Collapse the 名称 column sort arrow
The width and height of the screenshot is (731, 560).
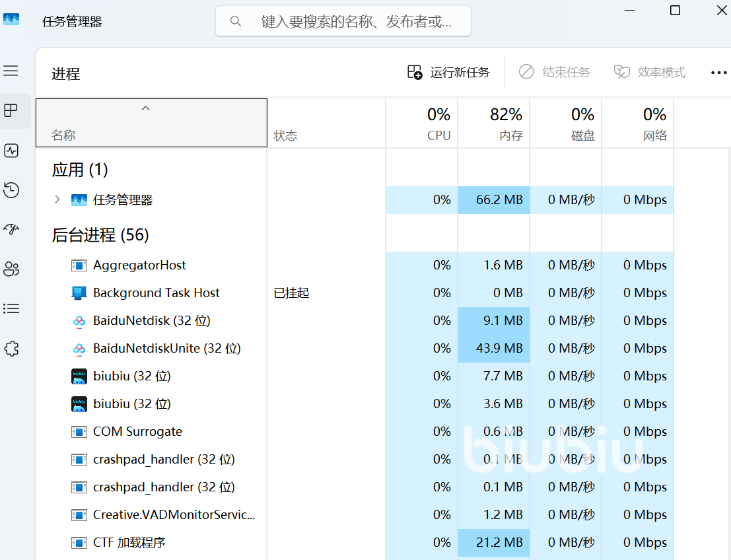pos(146,108)
